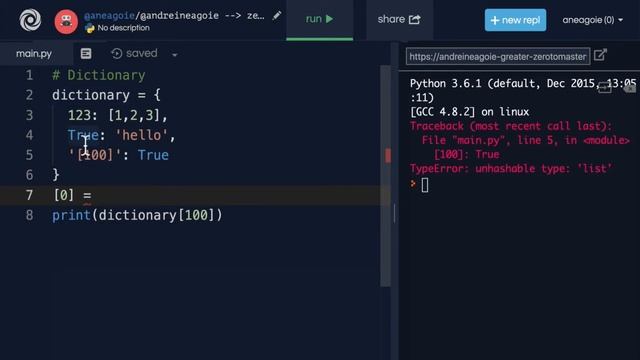640x360 pixels.
Task: Click the 'hello' string on line 4
Action: [142, 135]
